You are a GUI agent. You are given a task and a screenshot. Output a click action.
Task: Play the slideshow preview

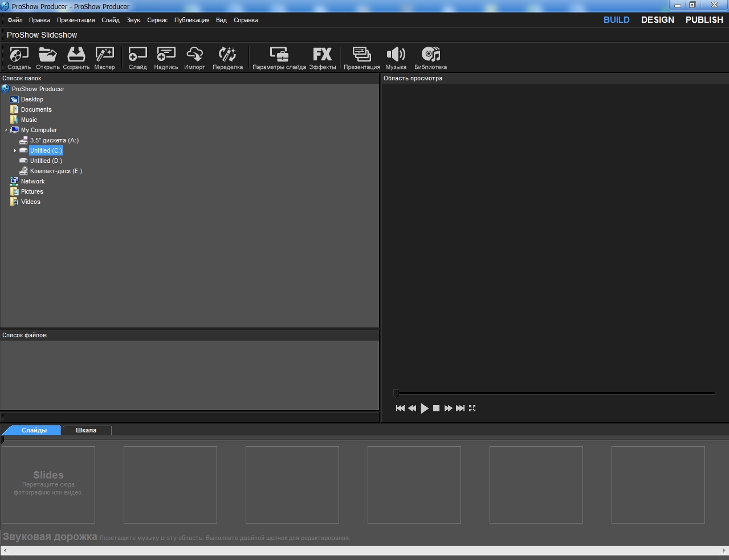424,408
